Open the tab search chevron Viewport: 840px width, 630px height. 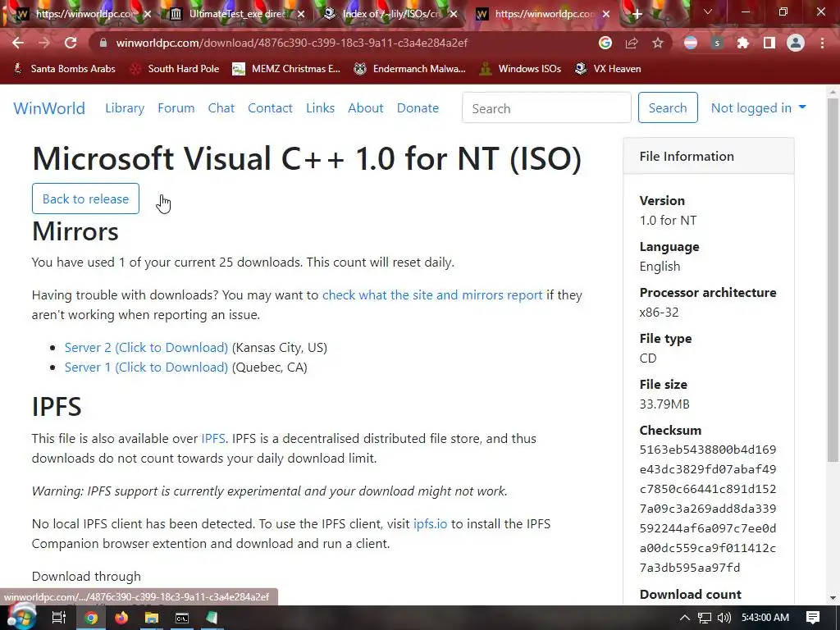click(708, 11)
